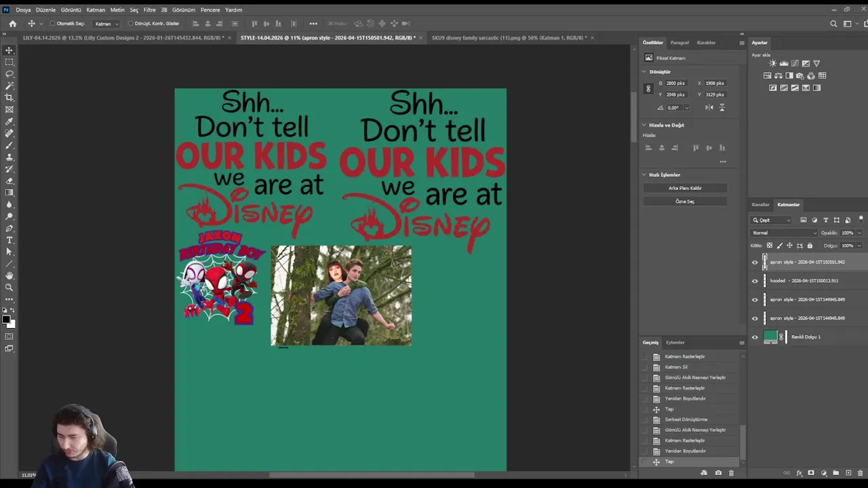Screen dimensions: 868x488
Task: Open the Pencere menu
Action: point(210,10)
